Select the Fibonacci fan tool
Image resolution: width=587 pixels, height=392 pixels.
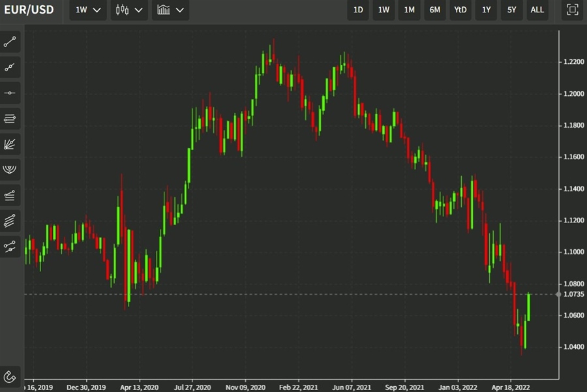point(10,144)
